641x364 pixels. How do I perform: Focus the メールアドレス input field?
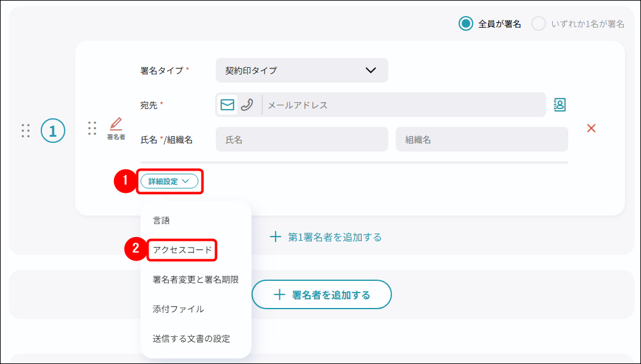[404, 105]
